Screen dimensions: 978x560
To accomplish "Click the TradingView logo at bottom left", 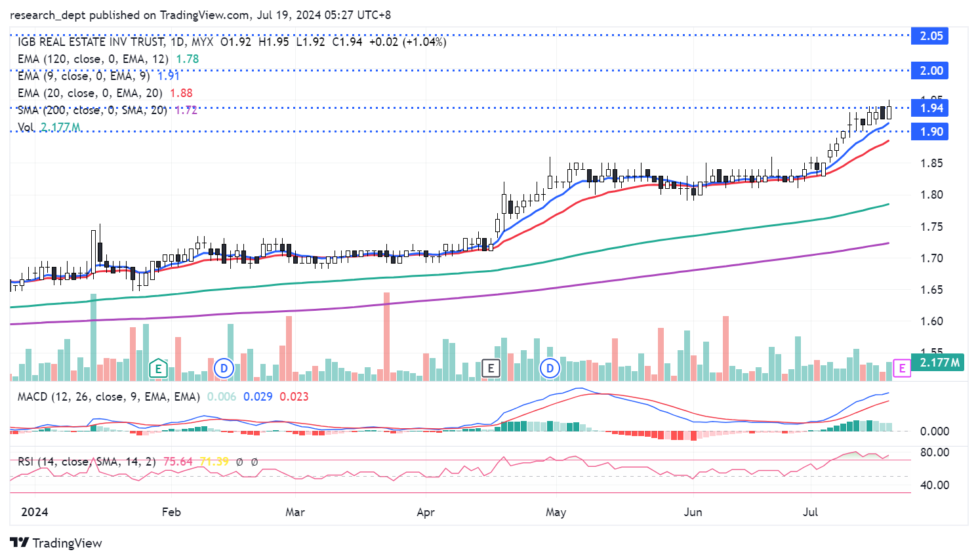I will 56,543.
